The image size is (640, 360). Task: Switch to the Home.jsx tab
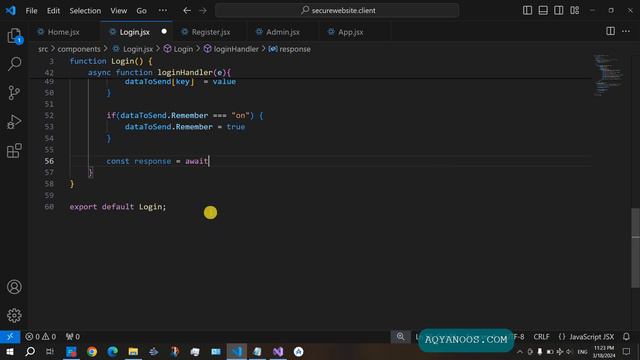64,32
